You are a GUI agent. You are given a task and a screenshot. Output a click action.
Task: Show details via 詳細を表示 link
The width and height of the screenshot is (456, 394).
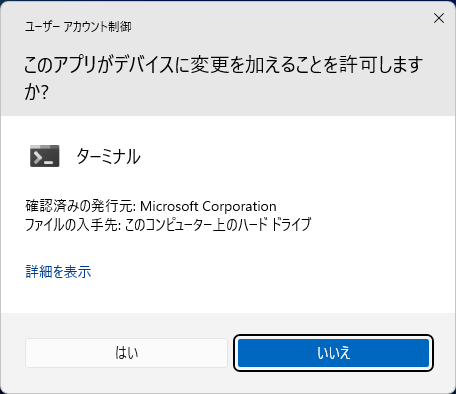tap(58, 272)
